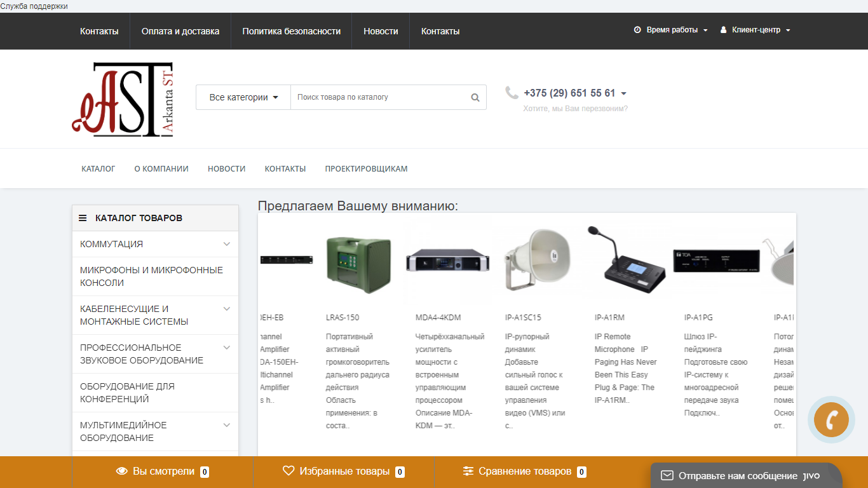Click the search magnifier icon
This screenshot has height=488, width=868.
tap(475, 97)
